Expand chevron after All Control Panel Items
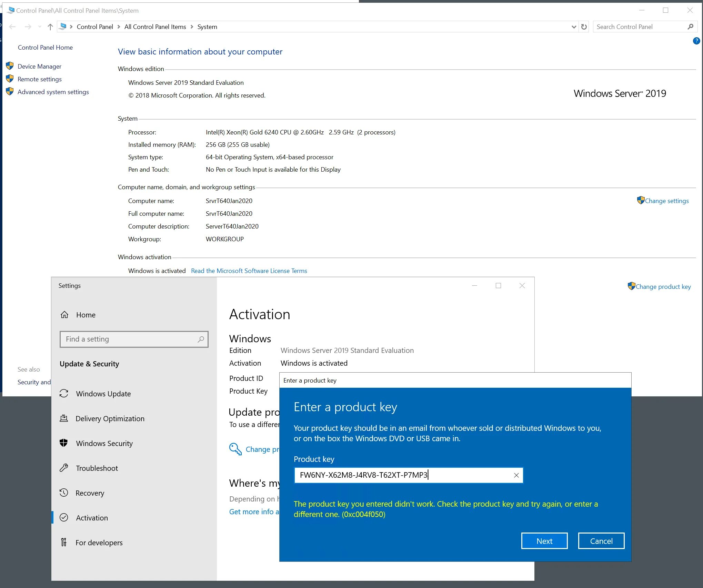703x588 pixels. pyautogui.click(x=192, y=27)
